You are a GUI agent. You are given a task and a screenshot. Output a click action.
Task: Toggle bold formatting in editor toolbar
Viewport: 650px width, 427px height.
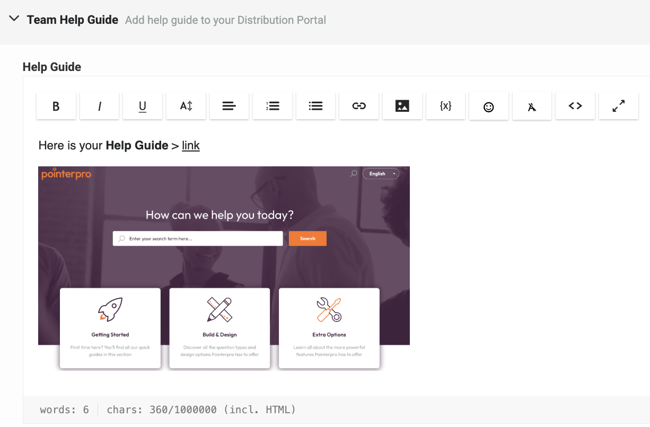tap(56, 106)
